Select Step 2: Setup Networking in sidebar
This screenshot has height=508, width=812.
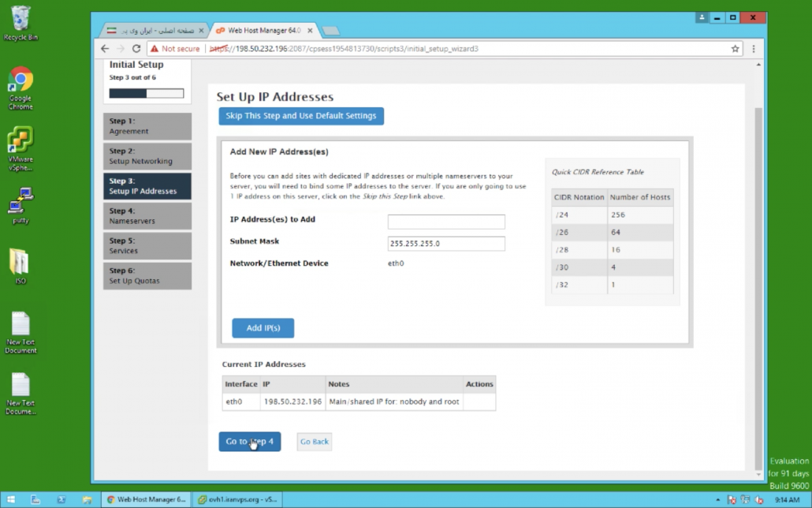click(x=147, y=156)
